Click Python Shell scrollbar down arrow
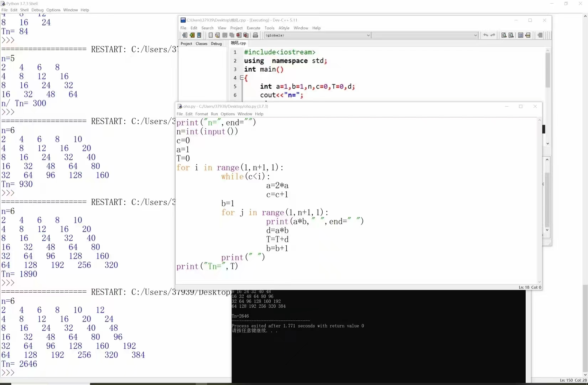This screenshot has width=588, height=385. coord(585,375)
